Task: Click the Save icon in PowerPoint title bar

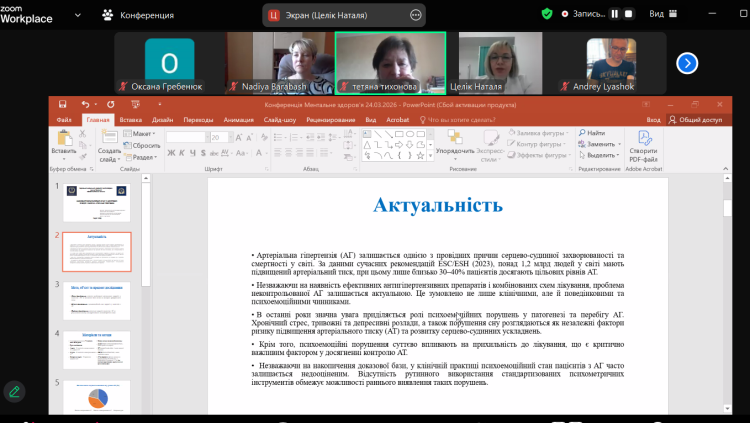Action: [63, 103]
